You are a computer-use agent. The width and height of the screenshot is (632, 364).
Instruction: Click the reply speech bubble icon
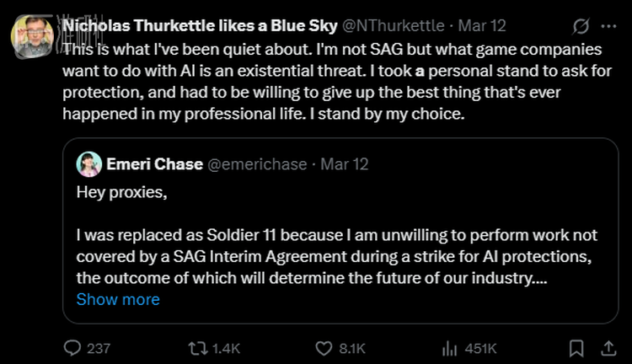click(73, 348)
